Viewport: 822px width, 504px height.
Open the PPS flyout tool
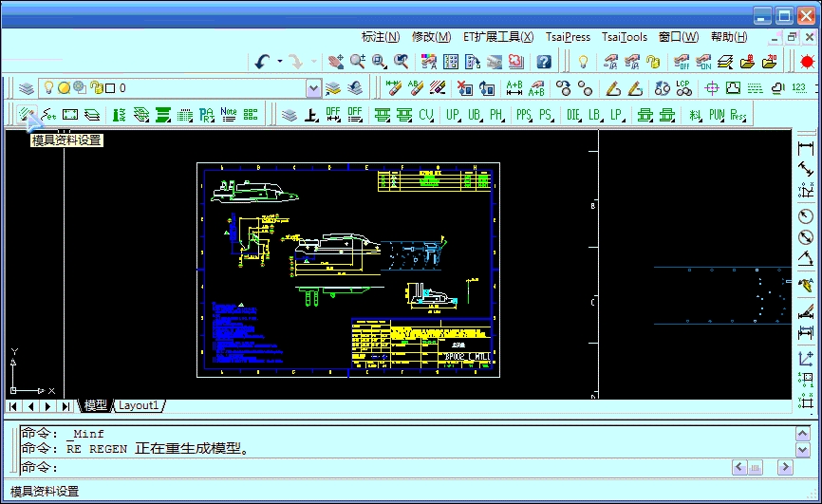tap(524, 114)
